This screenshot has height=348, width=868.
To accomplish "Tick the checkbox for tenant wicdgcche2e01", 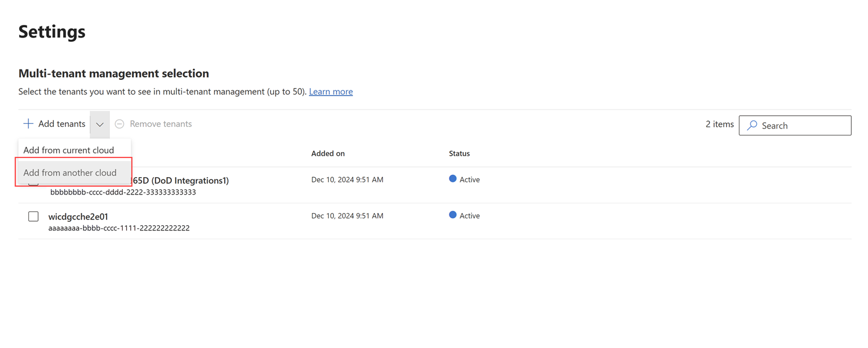I will [x=34, y=217].
